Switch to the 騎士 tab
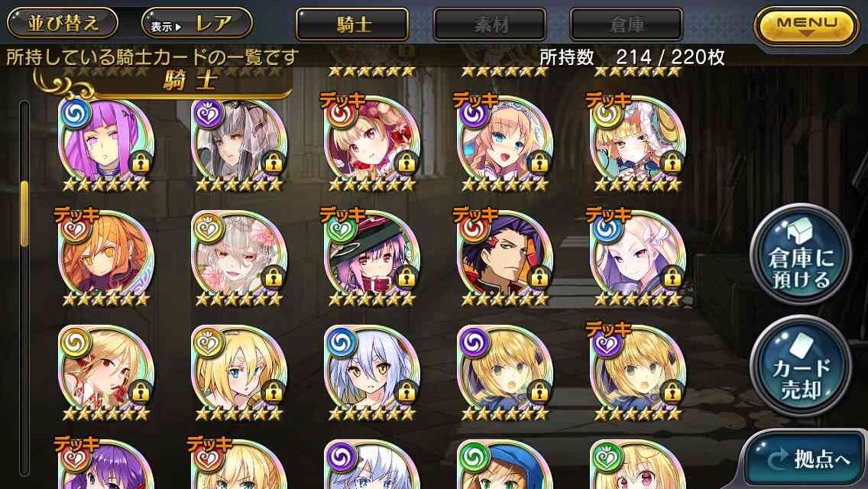 tap(353, 24)
